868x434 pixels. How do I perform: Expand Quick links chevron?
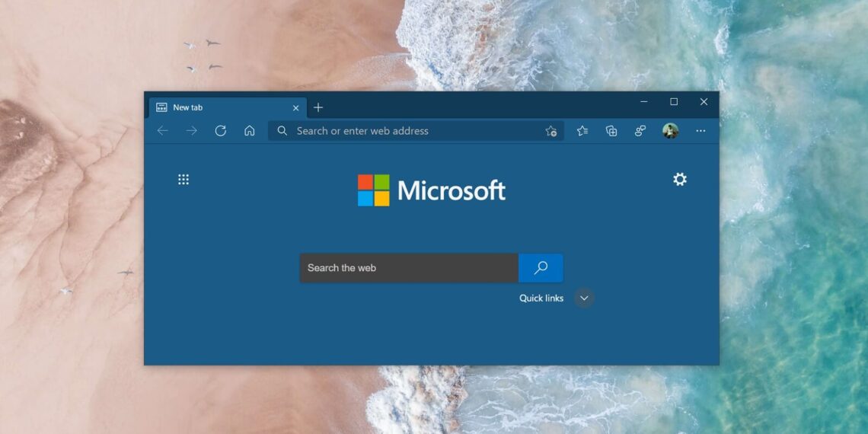(584, 298)
